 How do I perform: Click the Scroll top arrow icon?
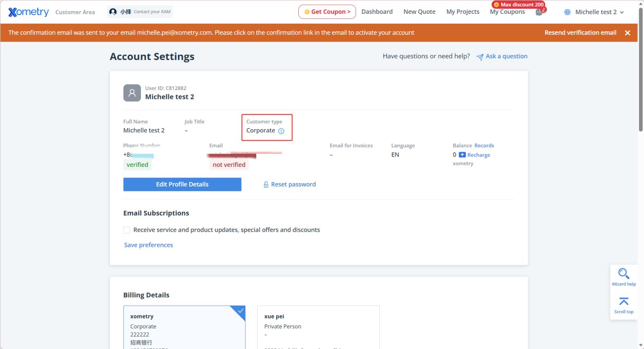(623, 302)
